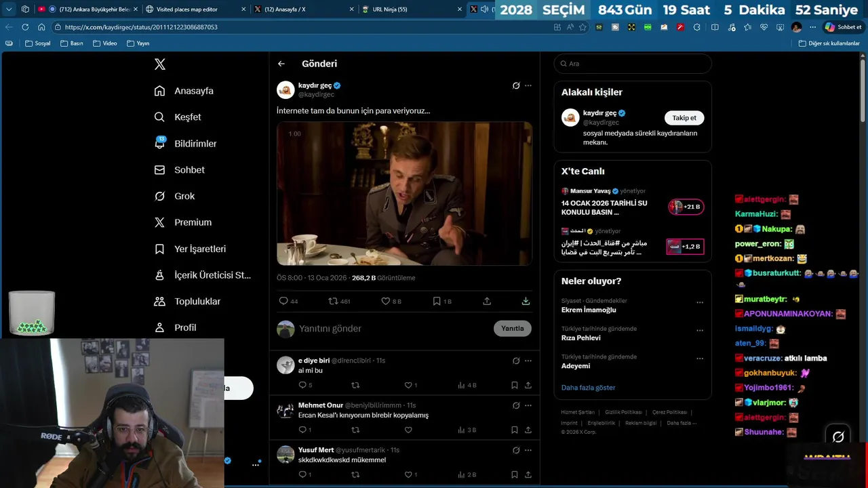
Task: Like Yusuf Mert's reply
Action: [x=411, y=474]
